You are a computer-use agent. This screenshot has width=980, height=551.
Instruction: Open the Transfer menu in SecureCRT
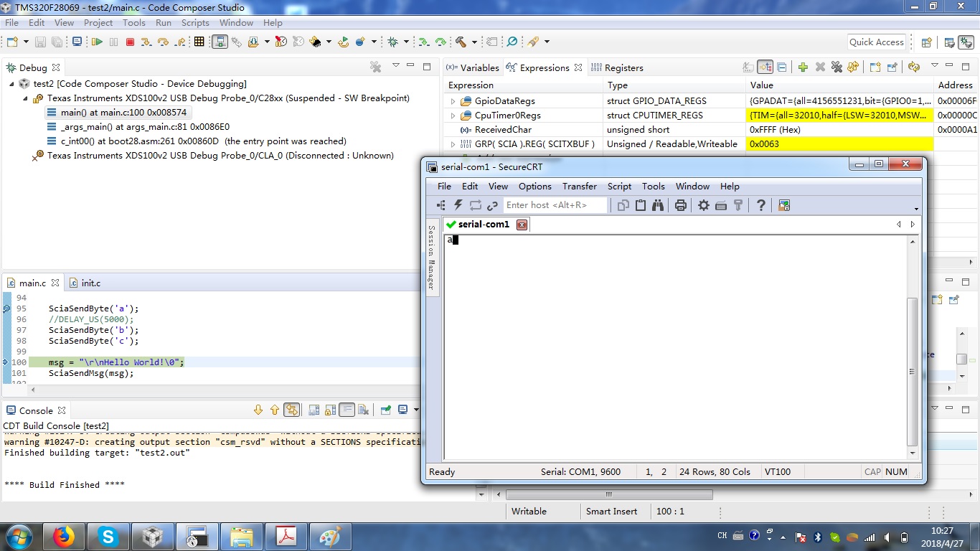(580, 187)
